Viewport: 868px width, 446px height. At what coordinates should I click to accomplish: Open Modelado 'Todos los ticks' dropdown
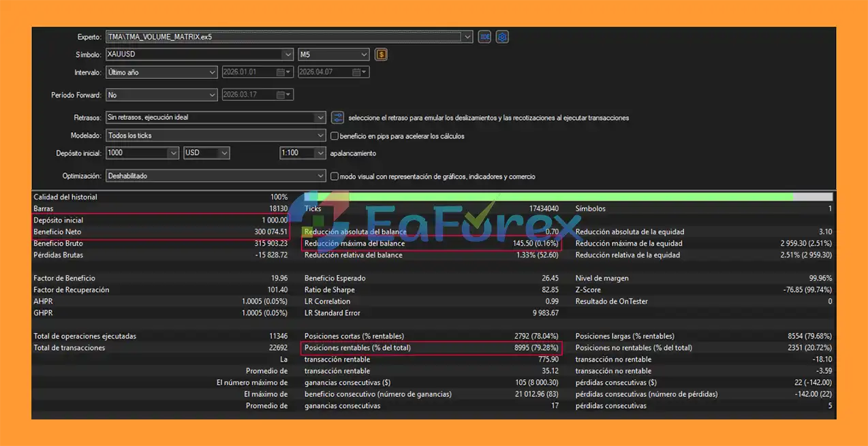(x=320, y=136)
